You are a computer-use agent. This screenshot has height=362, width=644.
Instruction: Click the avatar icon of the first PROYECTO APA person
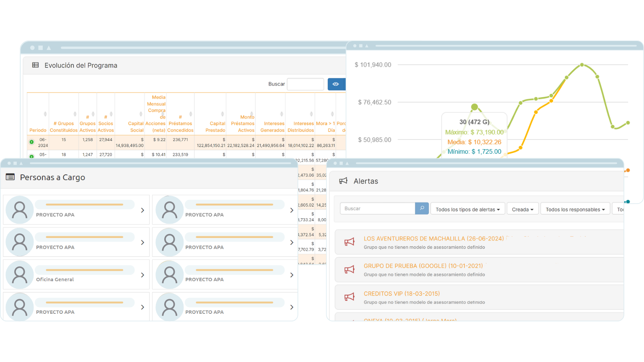pyautogui.click(x=19, y=209)
